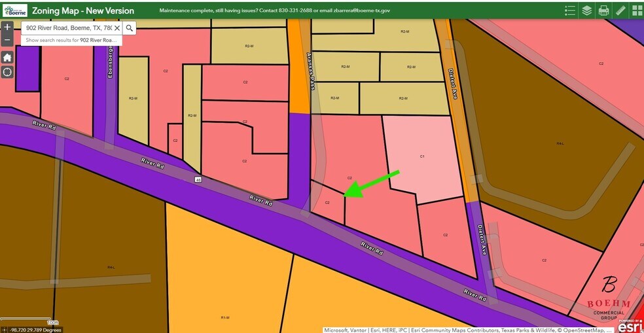
Task: Click the Print map icon
Action: point(603,10)
